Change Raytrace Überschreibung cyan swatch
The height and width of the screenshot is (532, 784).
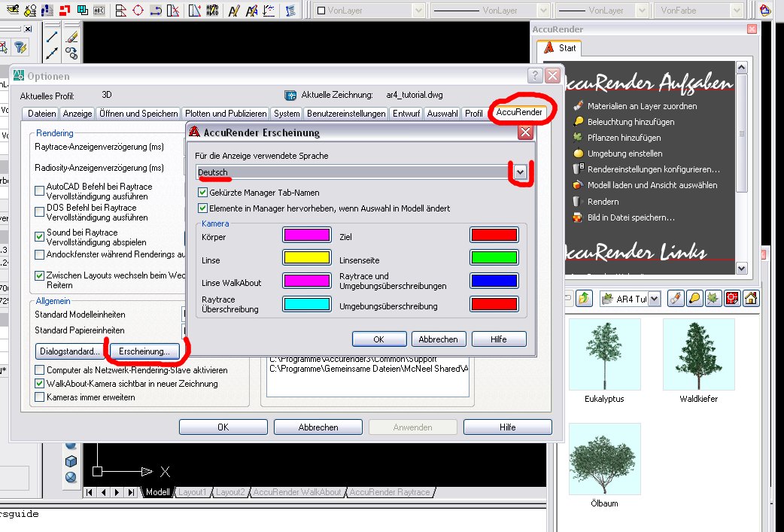point(307,304)
